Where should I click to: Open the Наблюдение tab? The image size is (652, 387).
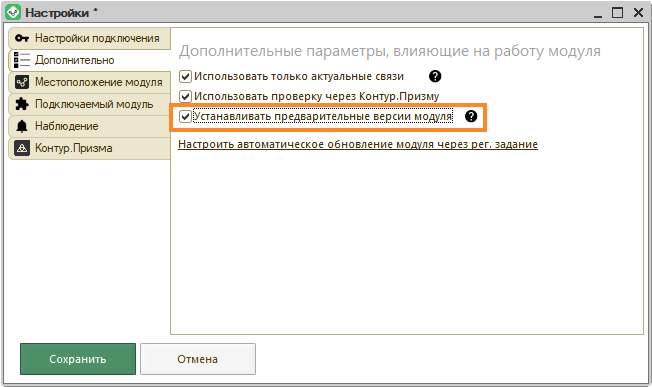pyautogui.click(x=89, y=126)
